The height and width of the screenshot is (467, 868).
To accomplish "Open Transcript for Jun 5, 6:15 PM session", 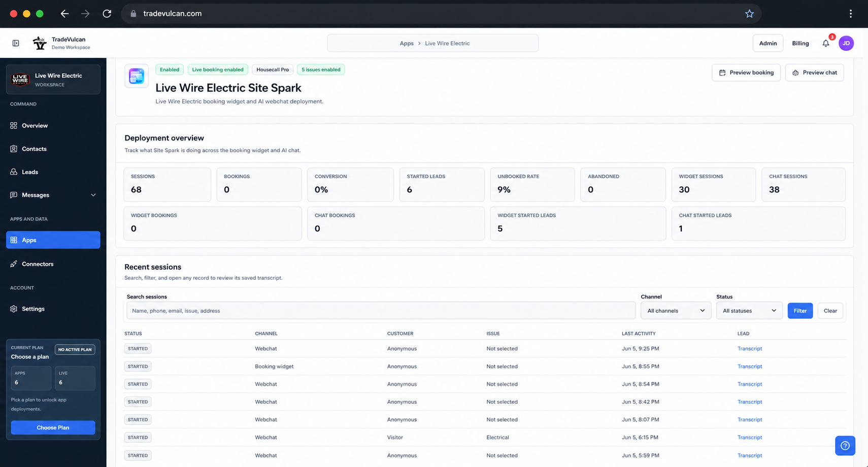I will point(750,438).
